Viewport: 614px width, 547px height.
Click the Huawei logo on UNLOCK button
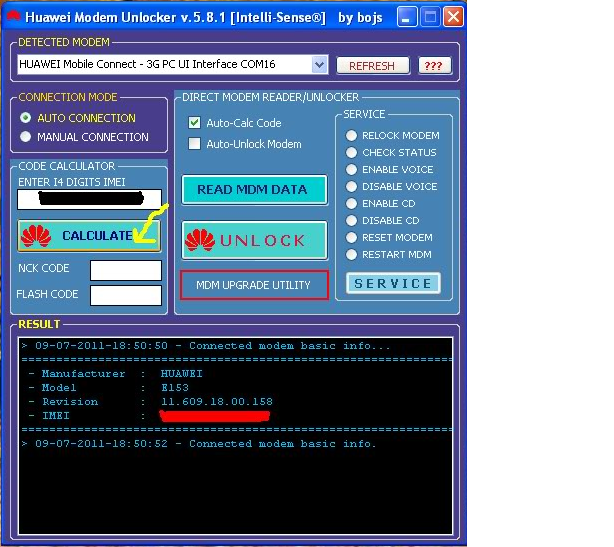(200, 240)
